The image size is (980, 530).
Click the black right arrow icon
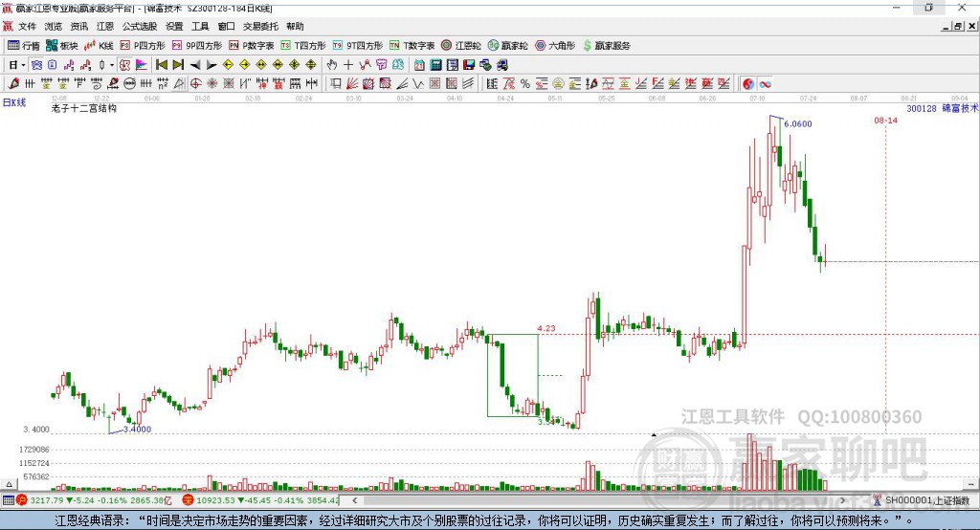click(x=212, y=65)
